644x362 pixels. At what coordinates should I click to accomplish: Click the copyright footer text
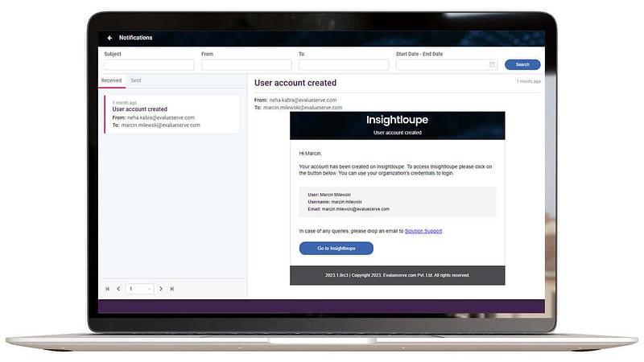[x=397, y=275]
